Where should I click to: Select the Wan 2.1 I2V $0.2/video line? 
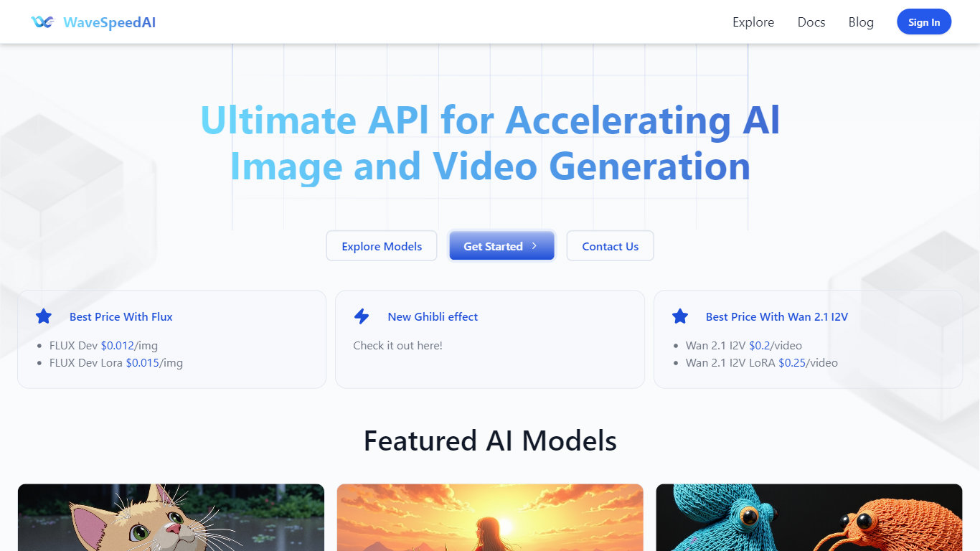tap(744, 345)
